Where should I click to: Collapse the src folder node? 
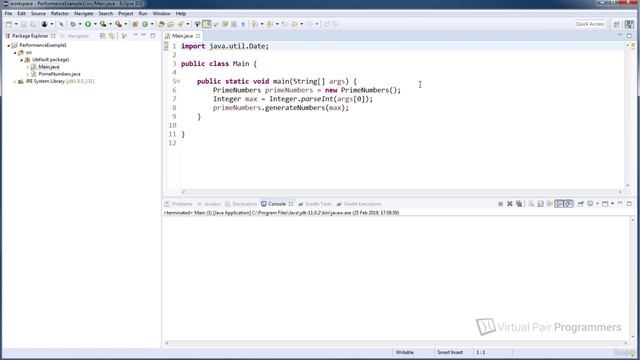click(15, 53)
